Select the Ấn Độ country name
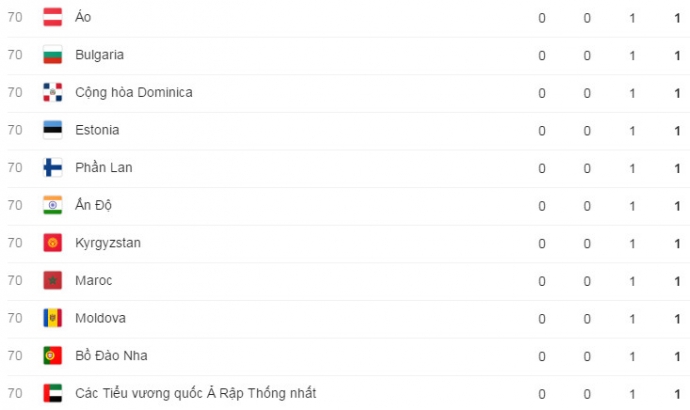This screenshot has width=690, height=410. [x=96, y=205]
